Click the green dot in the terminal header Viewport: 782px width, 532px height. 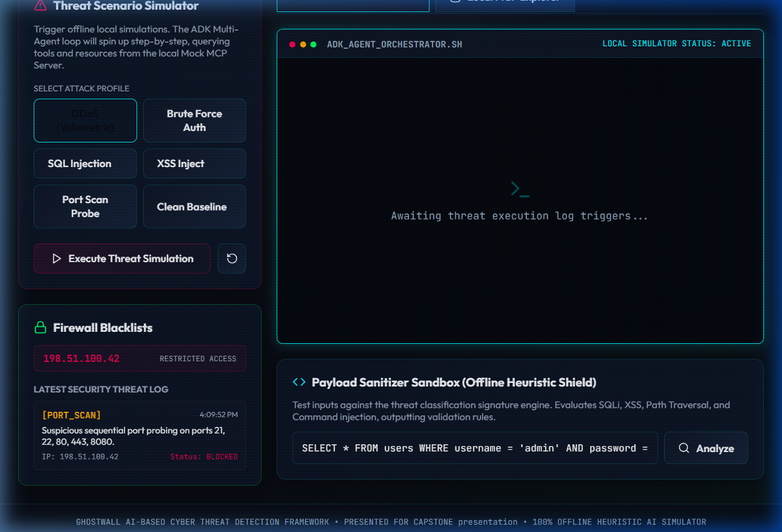point(313,44)
